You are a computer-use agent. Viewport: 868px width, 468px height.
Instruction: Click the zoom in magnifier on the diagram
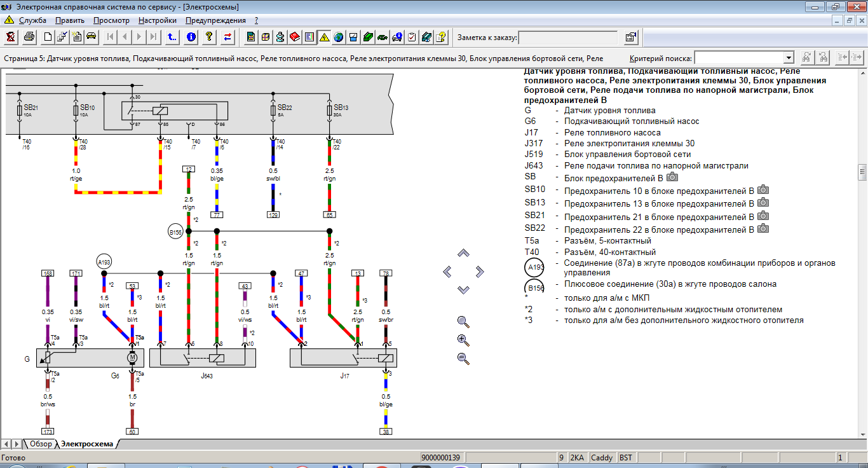point(463,340)
